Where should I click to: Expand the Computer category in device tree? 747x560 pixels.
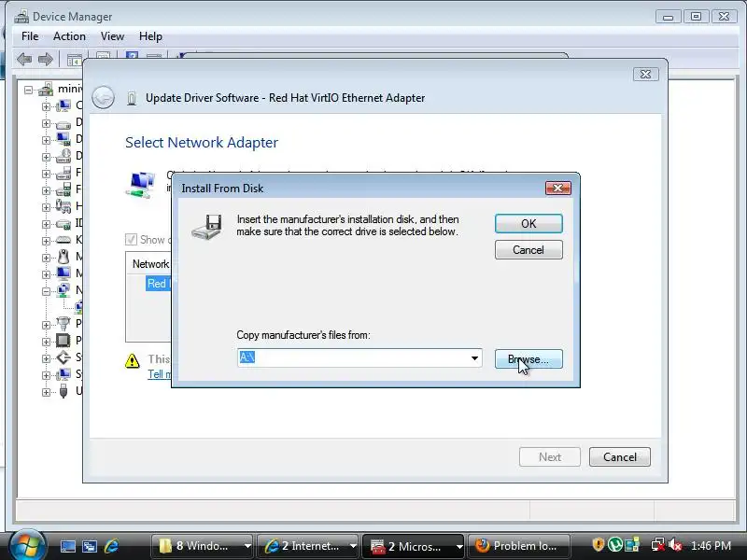tap(46, 106)
